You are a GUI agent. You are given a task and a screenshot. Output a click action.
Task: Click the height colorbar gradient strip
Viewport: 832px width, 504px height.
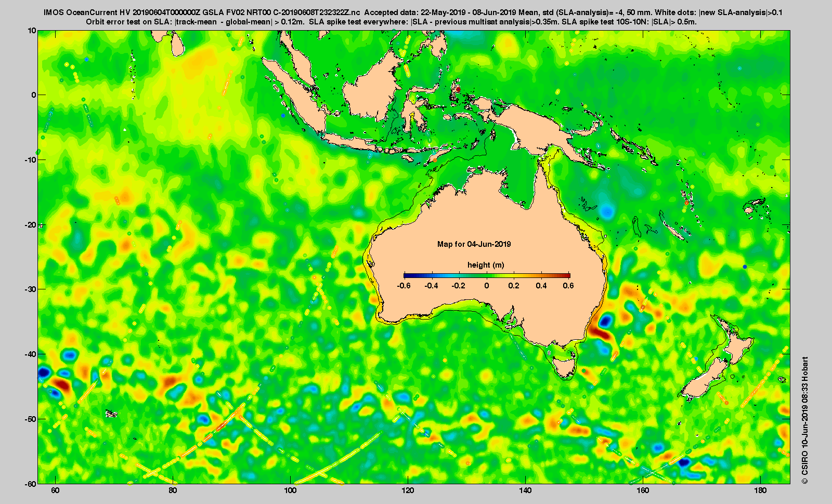[x=487, y=275]
